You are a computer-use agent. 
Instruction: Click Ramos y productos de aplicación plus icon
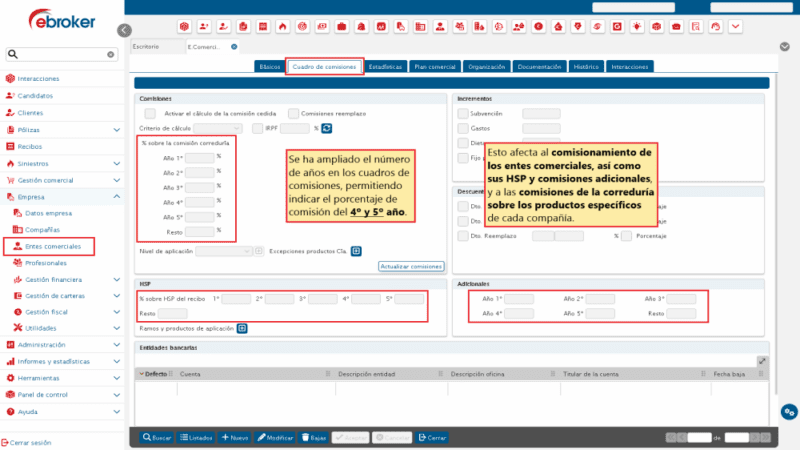coord(241,327)
